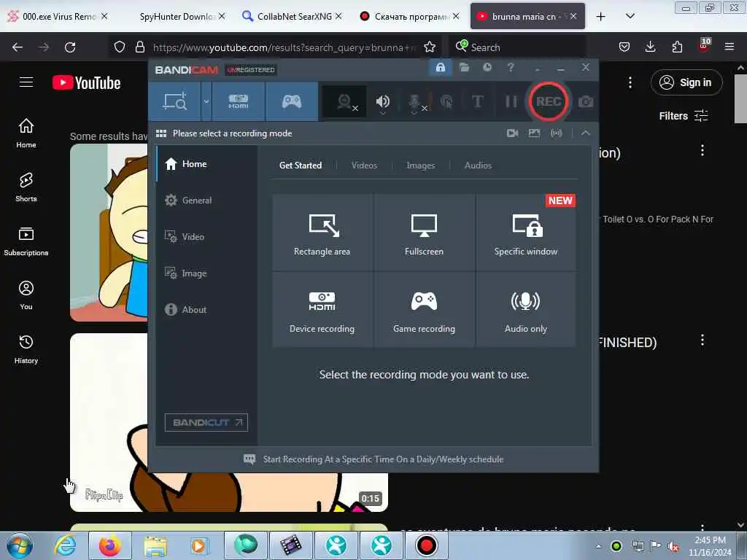Click the audio broadcast icon in mode bar
747x560 pixels.
click(x=557, y=133)
